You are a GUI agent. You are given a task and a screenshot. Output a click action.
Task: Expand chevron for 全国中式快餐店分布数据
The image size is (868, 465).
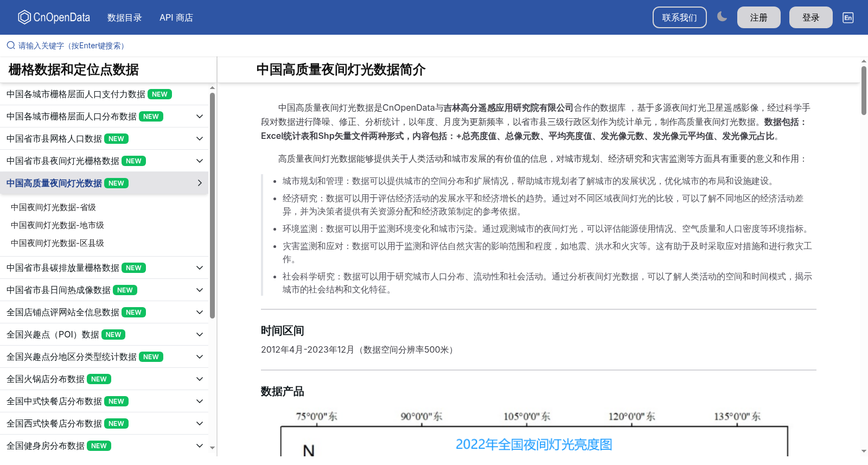tap(200, 402)
